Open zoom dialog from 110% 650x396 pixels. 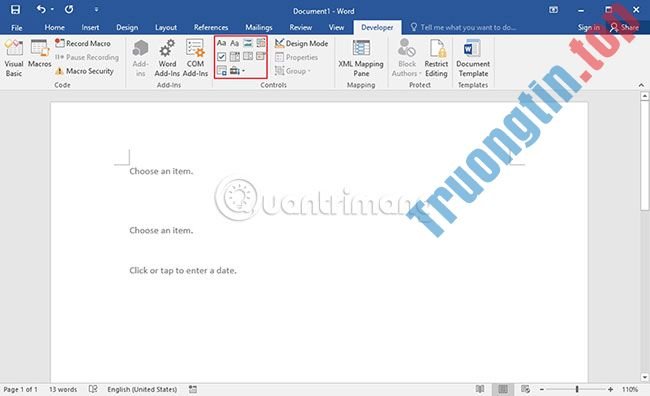coord(630,389)
